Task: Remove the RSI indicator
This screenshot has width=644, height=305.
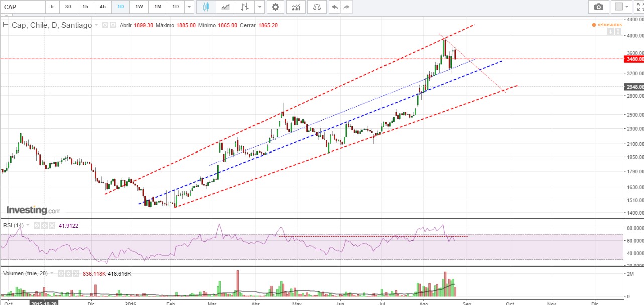Action: (52, 225)
